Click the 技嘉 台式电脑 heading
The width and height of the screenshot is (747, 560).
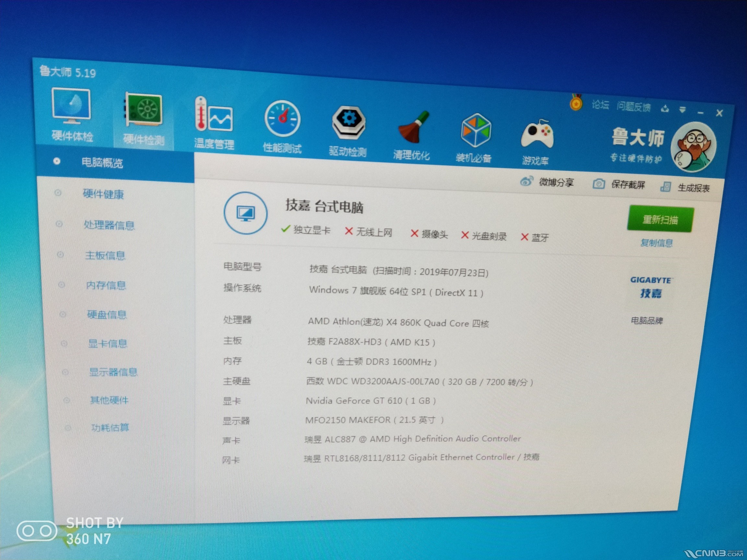[324, 206]
